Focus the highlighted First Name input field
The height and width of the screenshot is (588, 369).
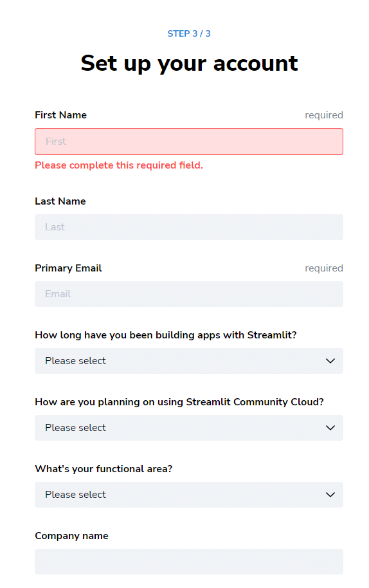[189, 142]
